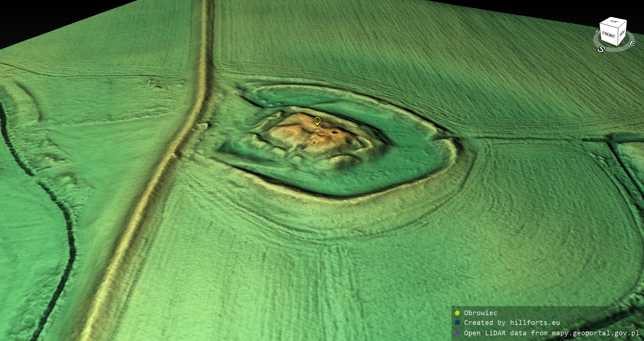Select the FRONT face of view cube
The height and width of the screenshot is (341, 644).
point(608,35)
